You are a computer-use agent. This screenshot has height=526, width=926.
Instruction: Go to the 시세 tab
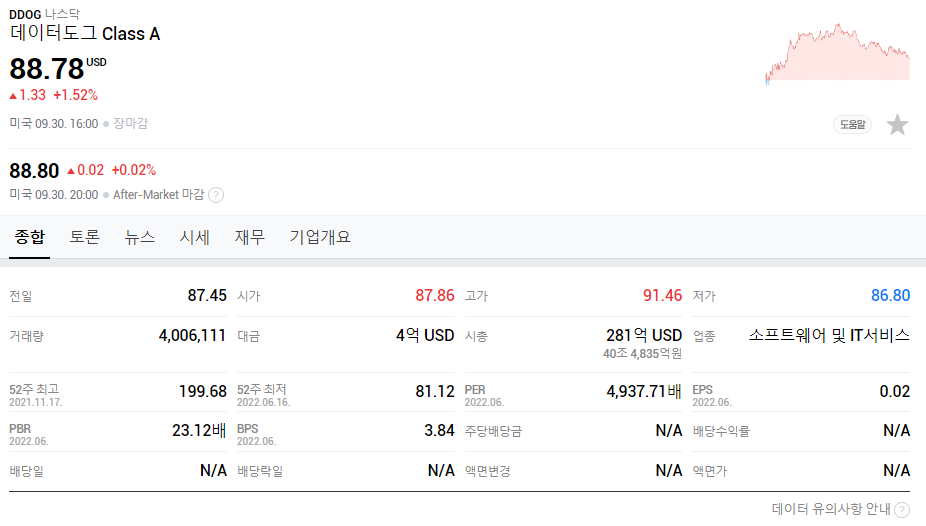click(x=194, y=237)
